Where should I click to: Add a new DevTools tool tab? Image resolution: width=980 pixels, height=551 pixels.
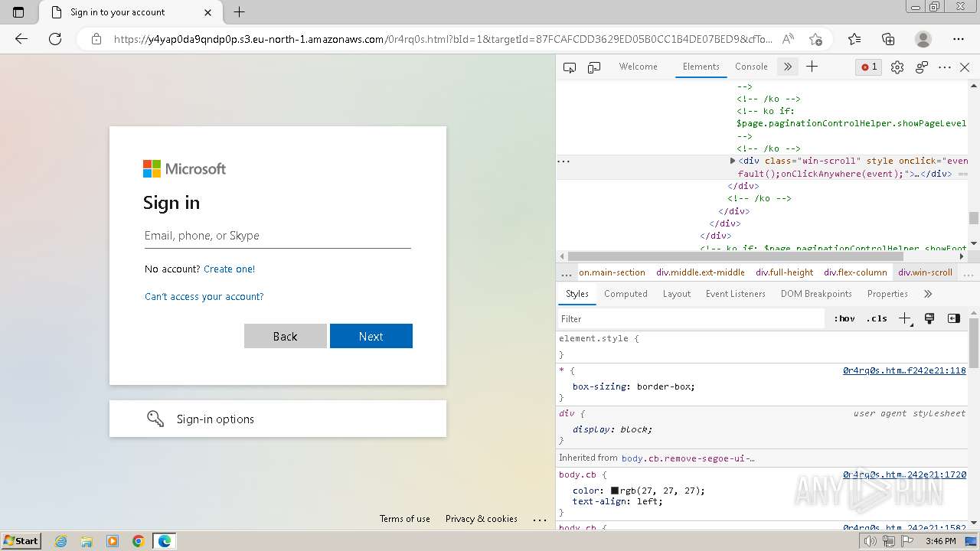point(812,67)
